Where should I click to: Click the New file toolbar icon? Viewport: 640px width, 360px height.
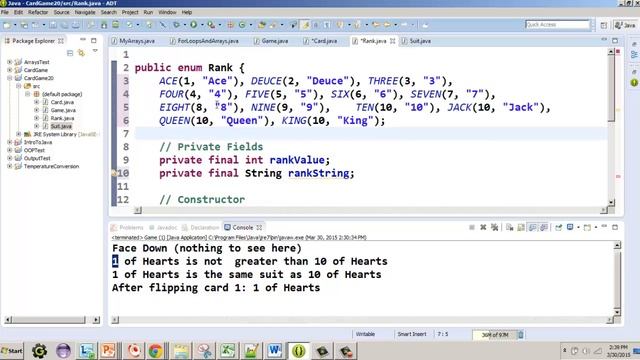pyautogui.click(x=7, y=25)
